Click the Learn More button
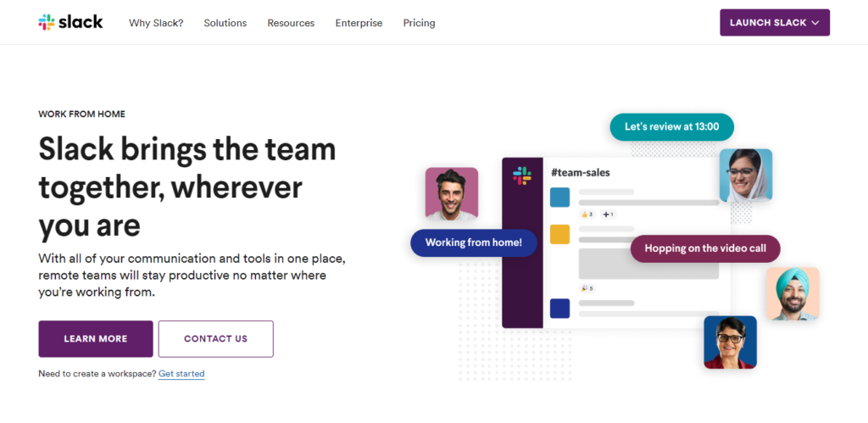 click(x=96, y=339)
